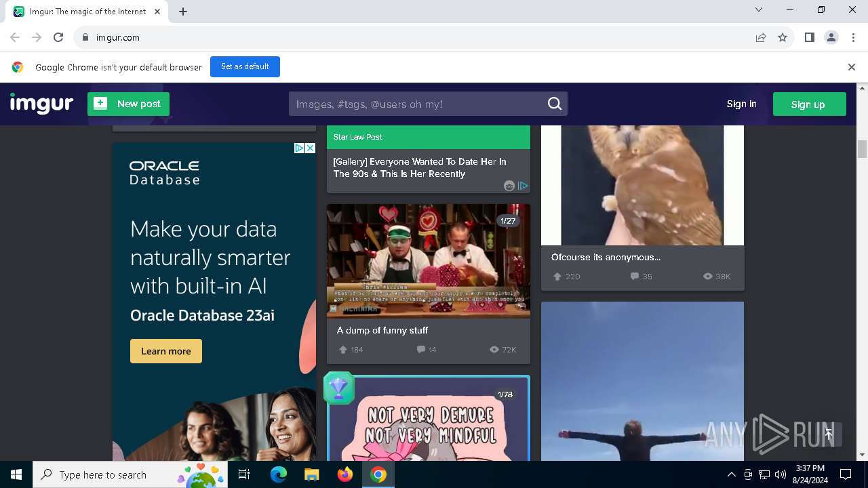
Task: Click the Sign in link
Action: click(x=741, y=104)
